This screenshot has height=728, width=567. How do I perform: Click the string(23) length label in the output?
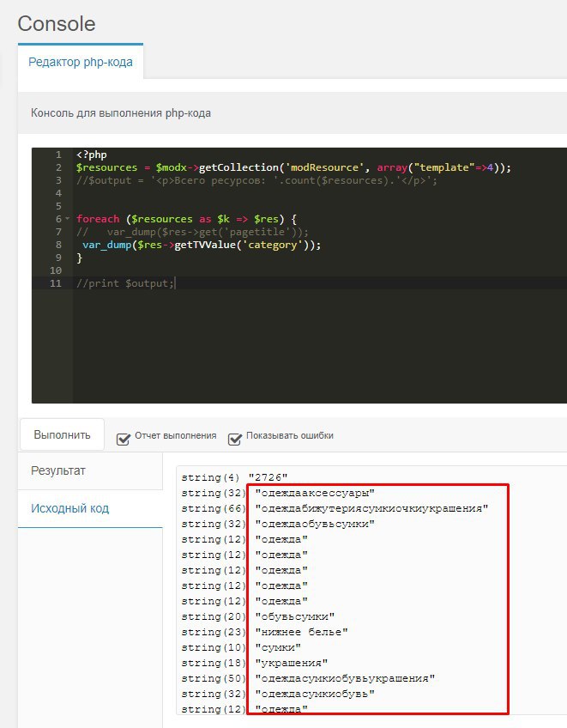point(214,632)
